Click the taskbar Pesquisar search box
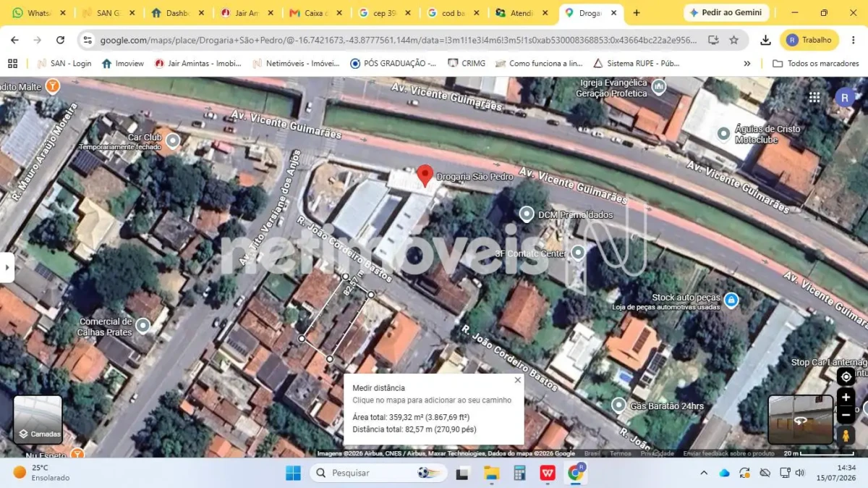Screen dimensions: 868x488 pyautogui.click(x=378, y=473)
